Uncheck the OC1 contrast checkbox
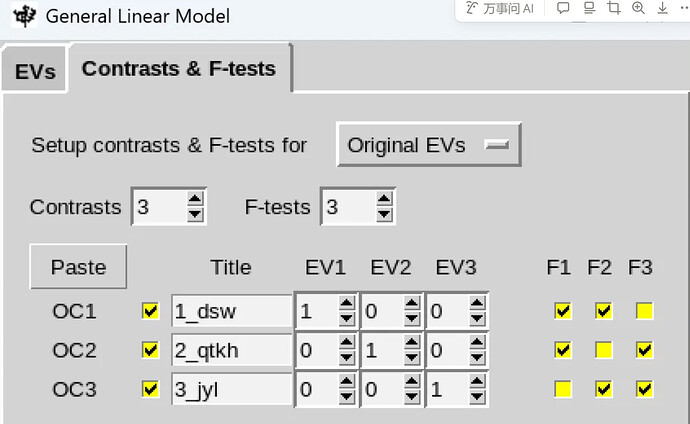 point(150,311)
